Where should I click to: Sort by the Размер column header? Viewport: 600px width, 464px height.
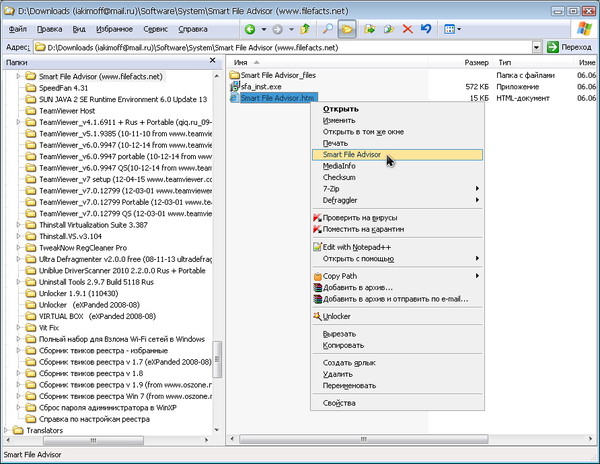[476, 62]
